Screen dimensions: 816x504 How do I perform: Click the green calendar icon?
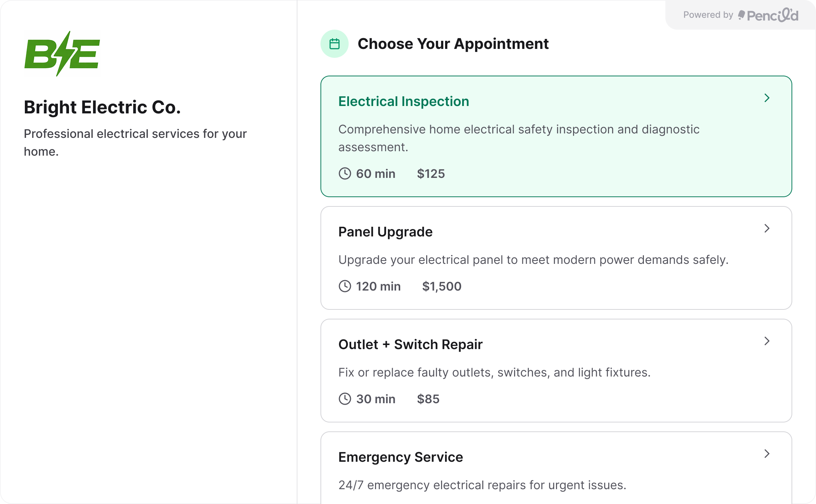click(x=334, y=43)
